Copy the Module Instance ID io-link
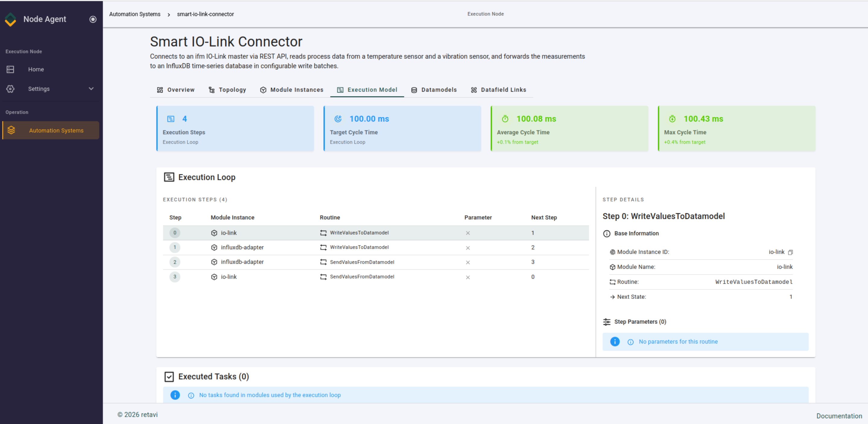 click(790, 252)
